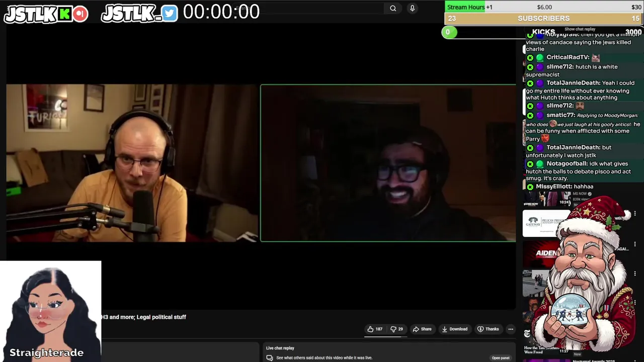Click the Twitter bird icon next to JSTLK
The height and width of the screenshot is (362, 644).
[x=170, y=14]
